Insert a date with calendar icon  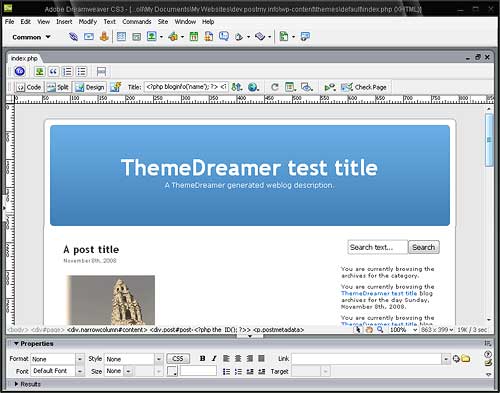click(194, 37)
